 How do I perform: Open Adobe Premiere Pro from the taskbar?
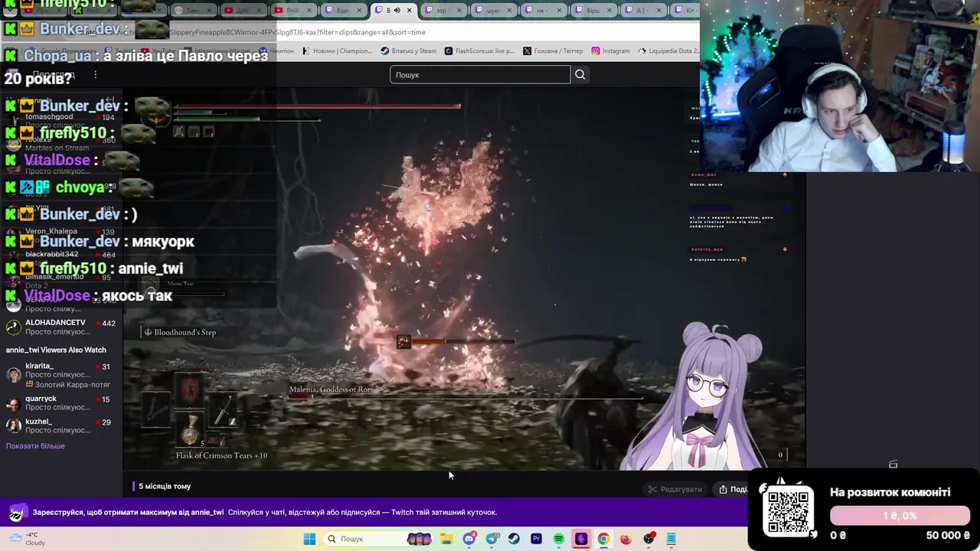click(536, 539)
